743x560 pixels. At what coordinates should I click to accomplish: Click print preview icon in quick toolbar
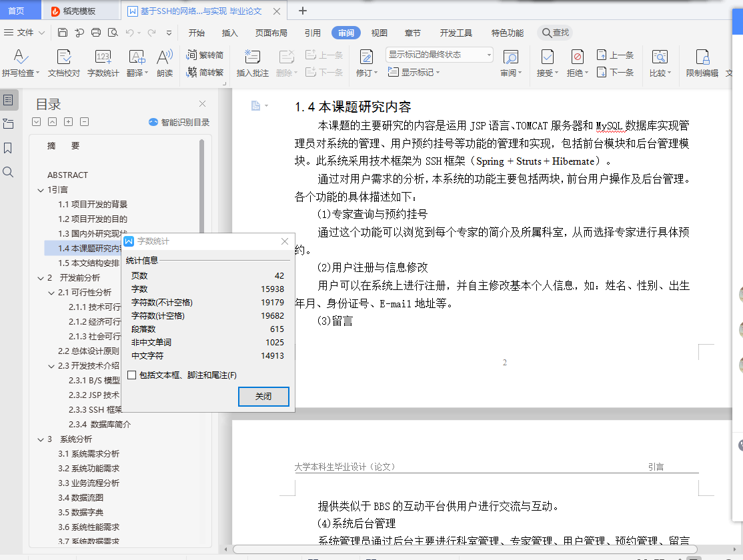tap(113, 33)
